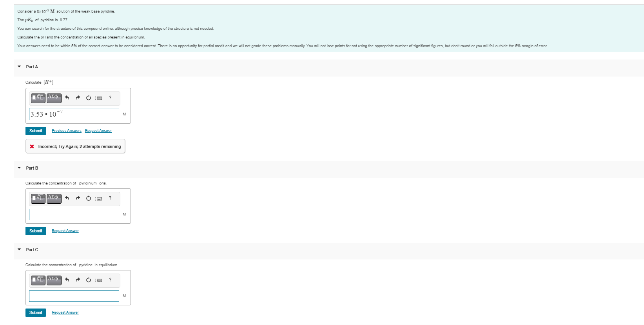Submit the Part C answer

tap(36, 312)
